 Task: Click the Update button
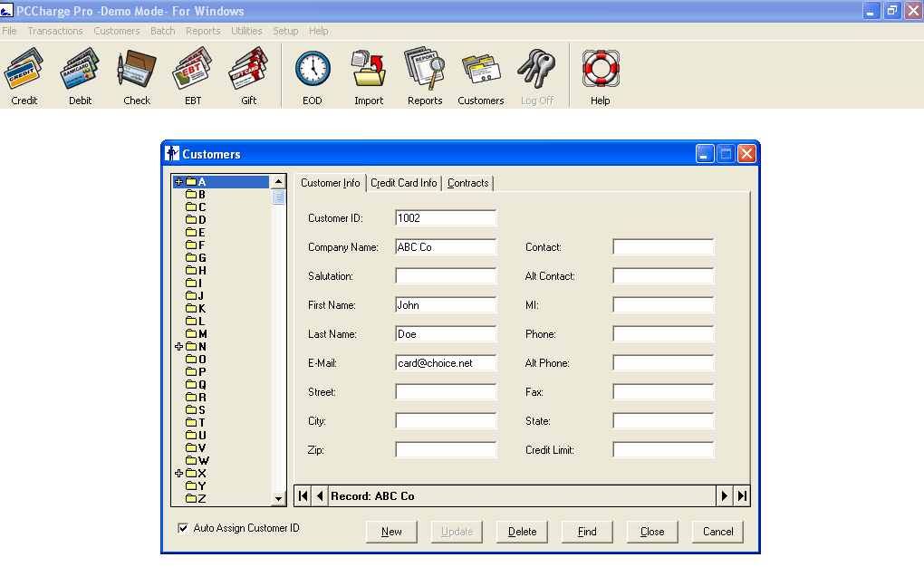[x=457, y=532]
